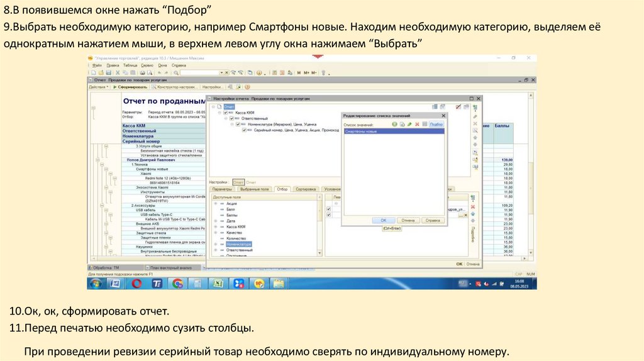
Task: Toggle the first filter row checkbox
Action: click(x=328, y=209)
